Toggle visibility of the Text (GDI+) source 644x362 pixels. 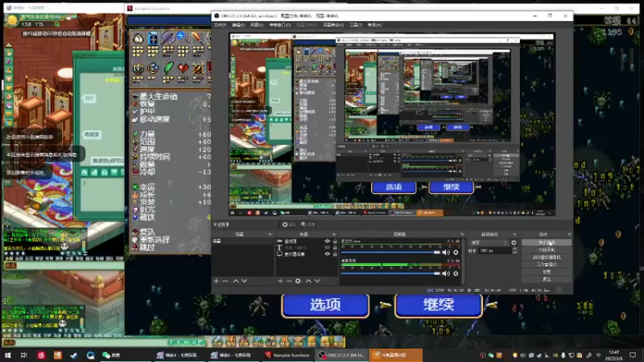pos(328,248)
